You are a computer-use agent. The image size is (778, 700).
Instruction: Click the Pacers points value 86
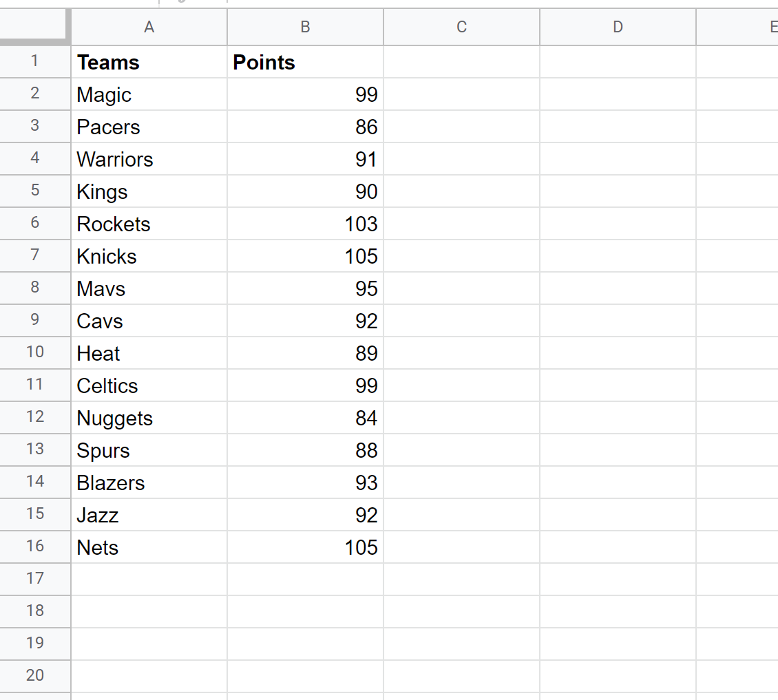point(305,127)
